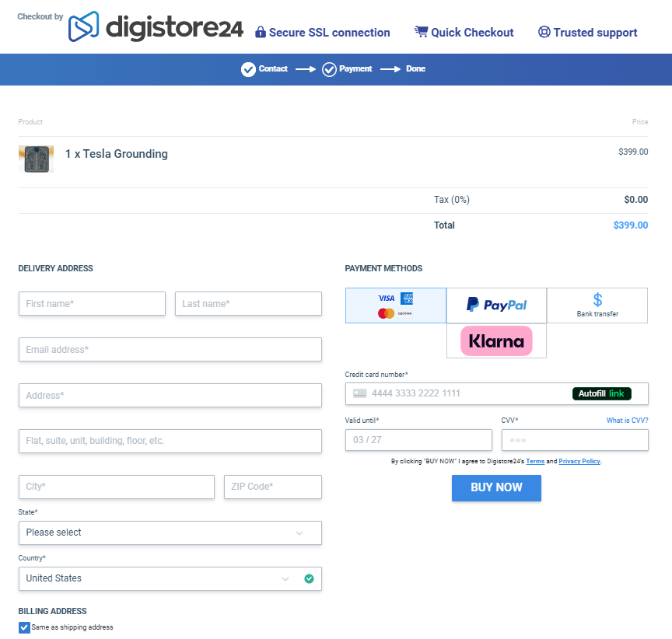
Task: Choose PayPal payment method
Action: coord(496,306)
